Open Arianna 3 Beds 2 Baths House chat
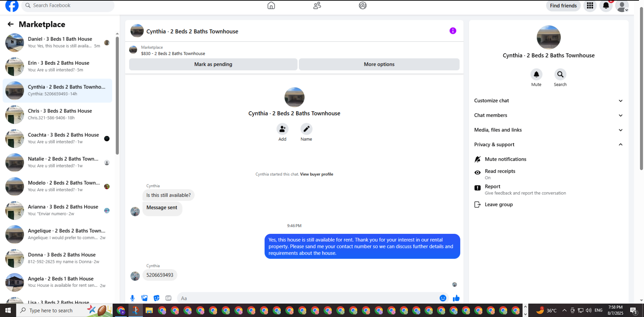The width and height of the screenshot is (644, 317). click(57, 210)
